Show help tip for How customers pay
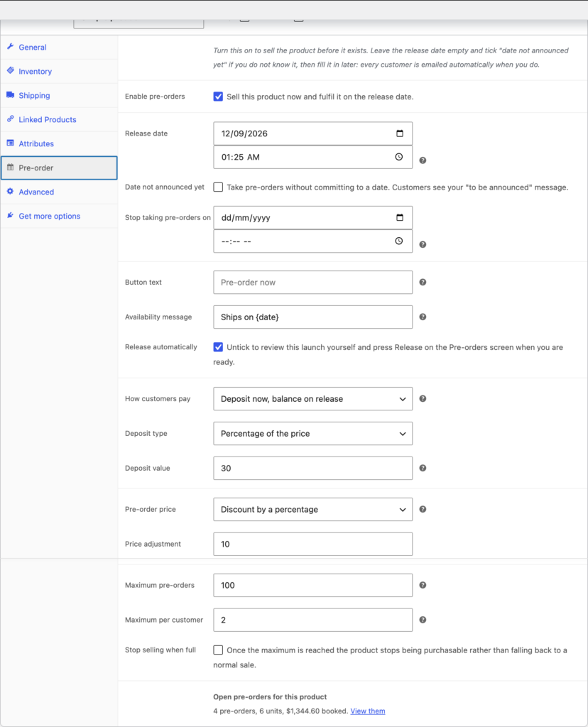Screen dimensions: 588x727 (423, 398)
